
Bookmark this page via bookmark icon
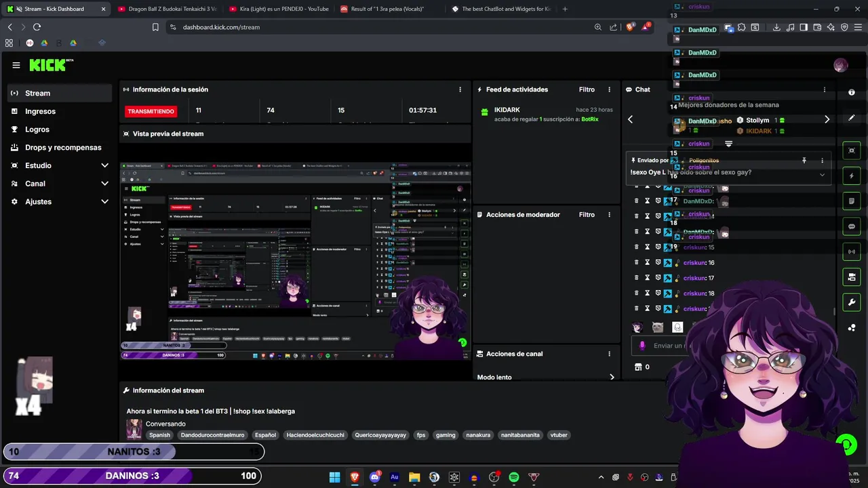pos(155,27)
